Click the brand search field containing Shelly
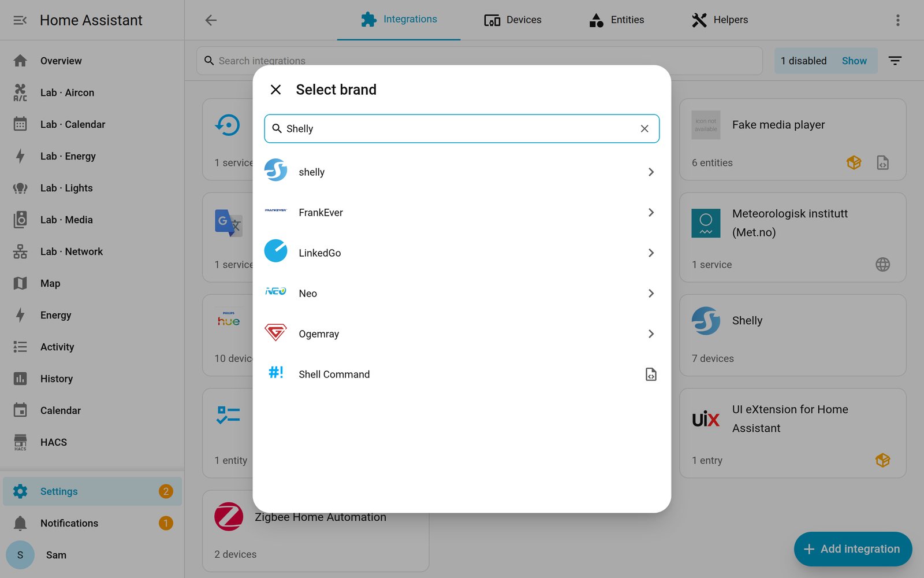The height and width of the screenshot is (578, 924). click(x=461, y=128)
